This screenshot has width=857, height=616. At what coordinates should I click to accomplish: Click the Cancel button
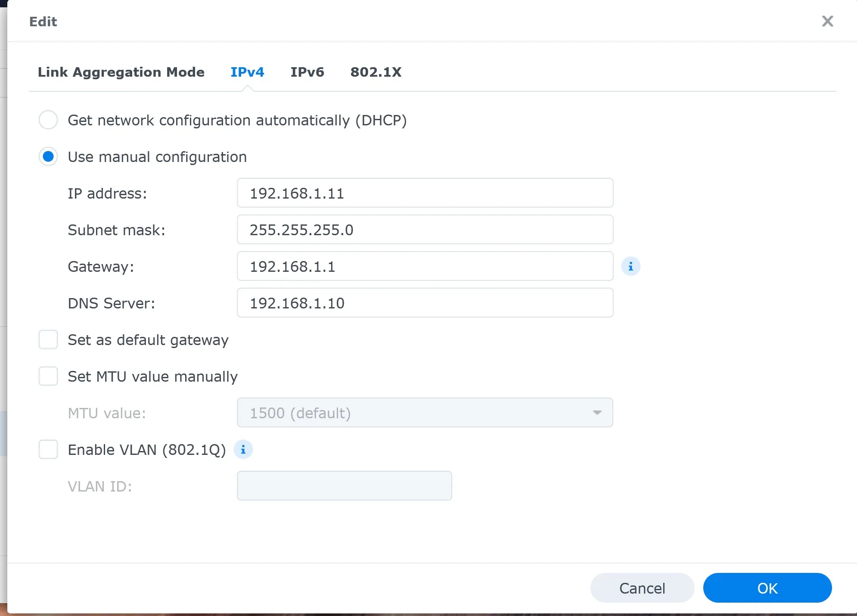tap(642, 588)
